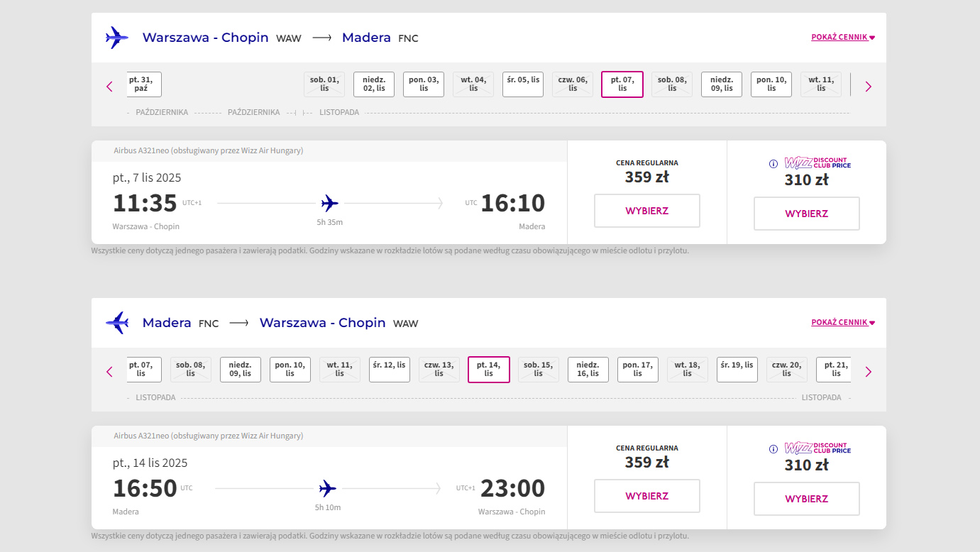
Task: Click the outbound route airplane icon
Action: [x=116, y=38]
